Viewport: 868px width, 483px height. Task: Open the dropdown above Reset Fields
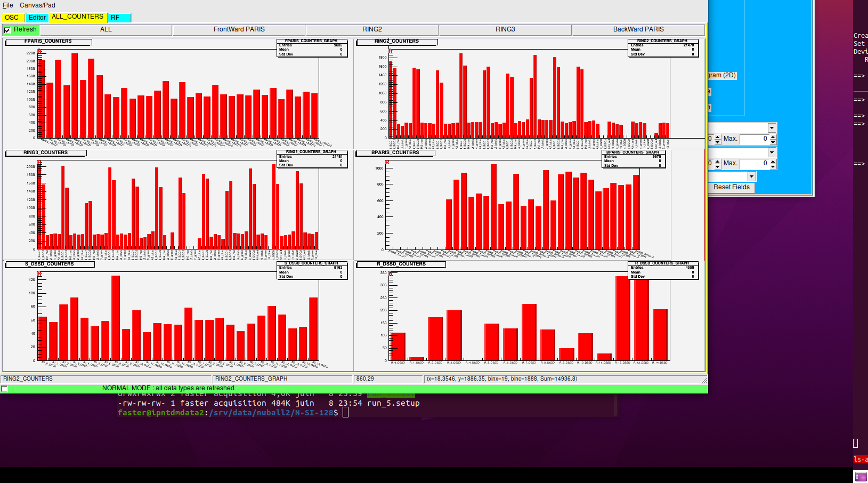pos(751,176)
